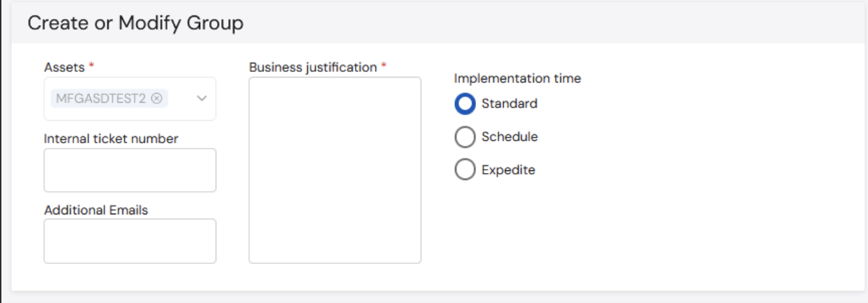The image size is (868, 303).
Task: Click the Business justification label
Action: (313, 68)
